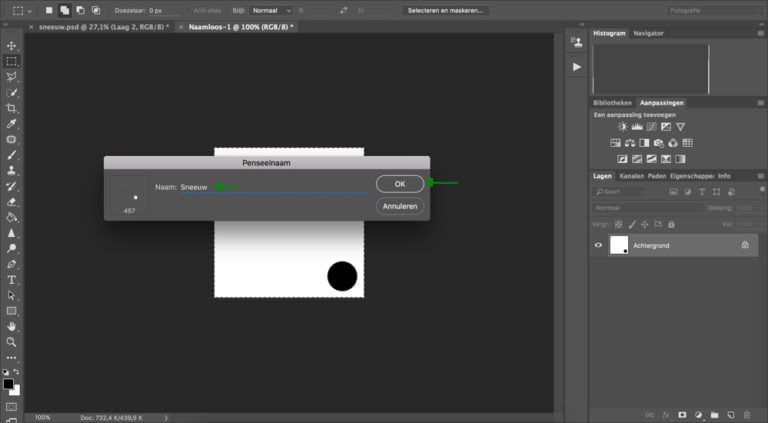Switch to the sneeuw.psd document tab
The image size is (768, 423).
104,27
